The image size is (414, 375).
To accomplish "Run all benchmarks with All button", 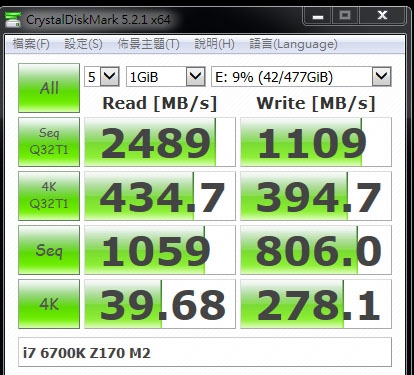I will tap(49, 88).
